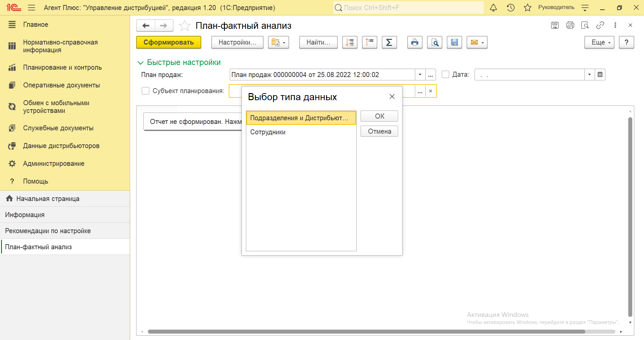Click the get link chain icon
Viewport: 644px width, 340px height.
point(600,25)
